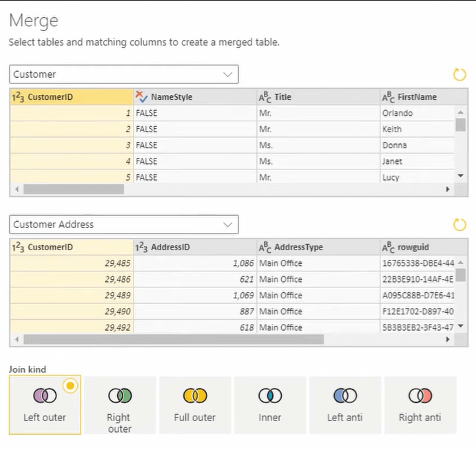Click the ABC text type icon beside FirstName
Viewport: 476px width, 450px height.
(x=389, y=97)
